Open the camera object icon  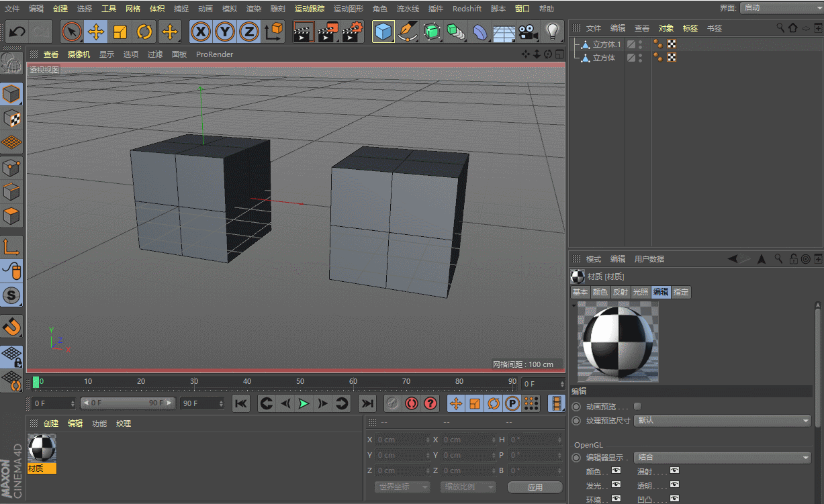pyautogui.click(x=529, y=32)
